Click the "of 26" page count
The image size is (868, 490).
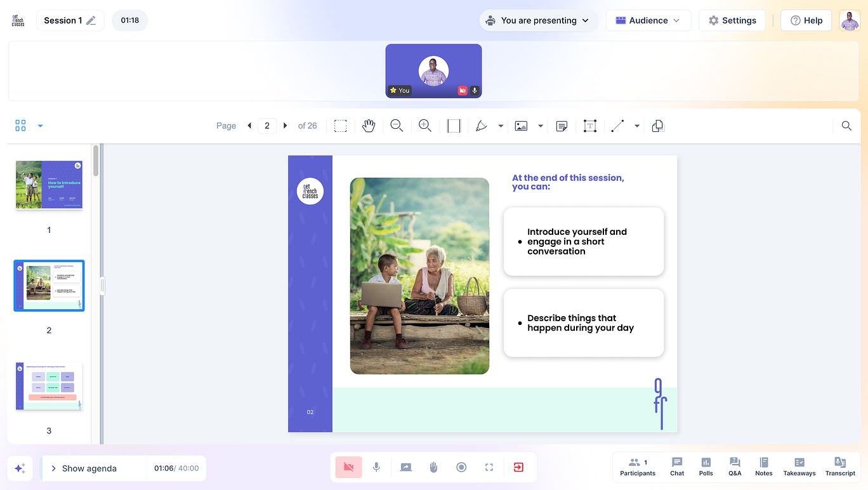308,126
